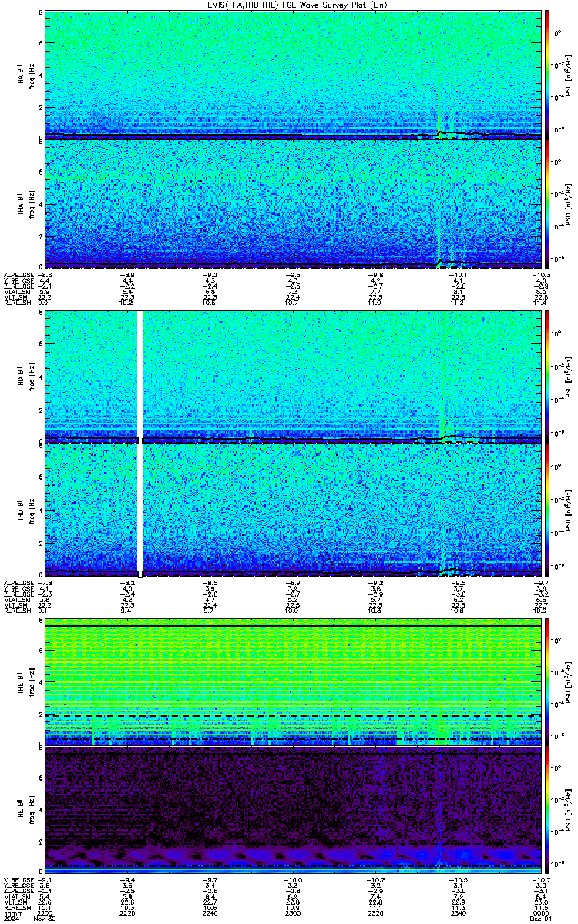Click the 'PSD [nT²/Hz]' label of THE B-parallel

tap(568, 811)
